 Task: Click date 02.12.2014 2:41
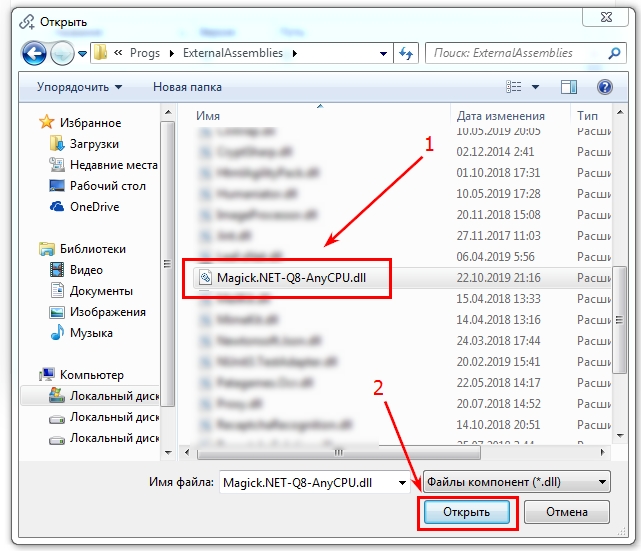(x=495, y=152)
